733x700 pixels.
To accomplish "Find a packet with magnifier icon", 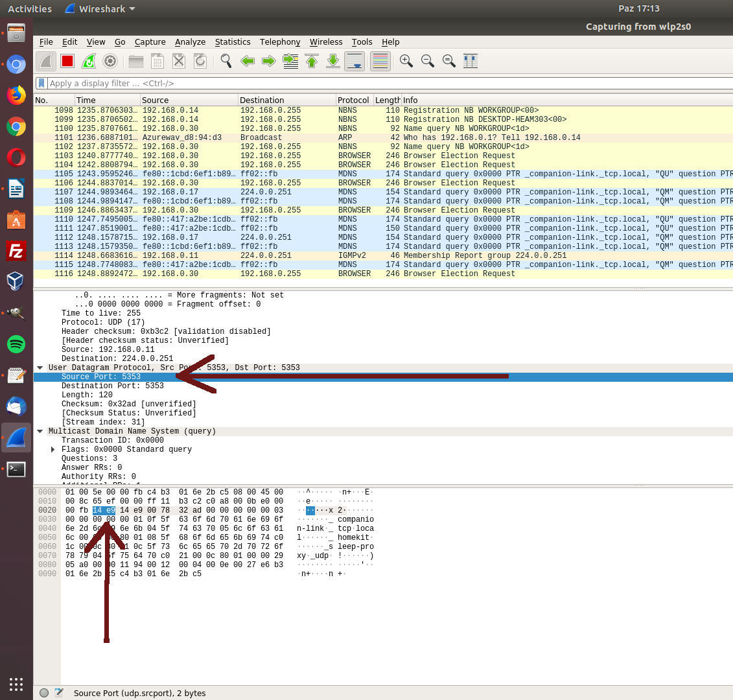I will click(x=226, y=62).
